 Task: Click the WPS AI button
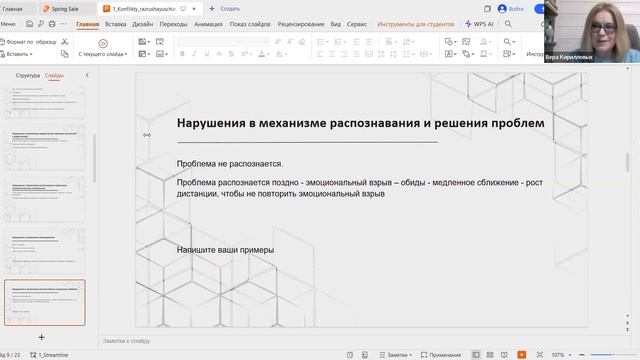(480, 24)
